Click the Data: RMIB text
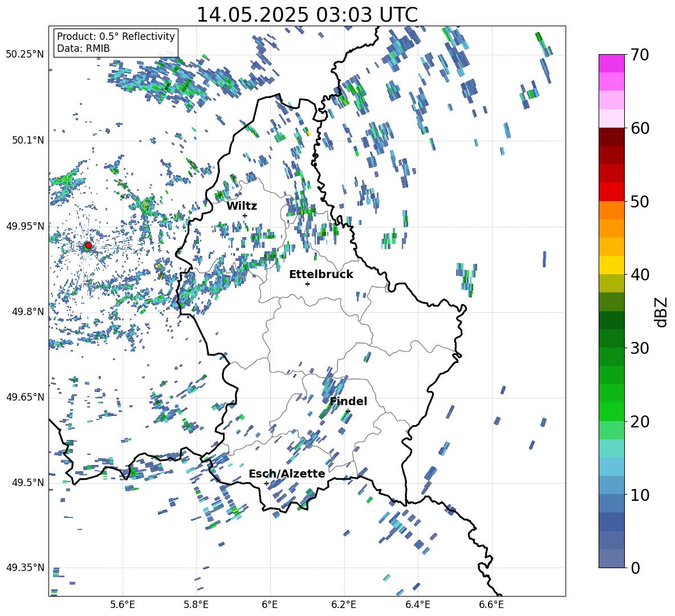This screenshot has width=675, height=616. 83,48
